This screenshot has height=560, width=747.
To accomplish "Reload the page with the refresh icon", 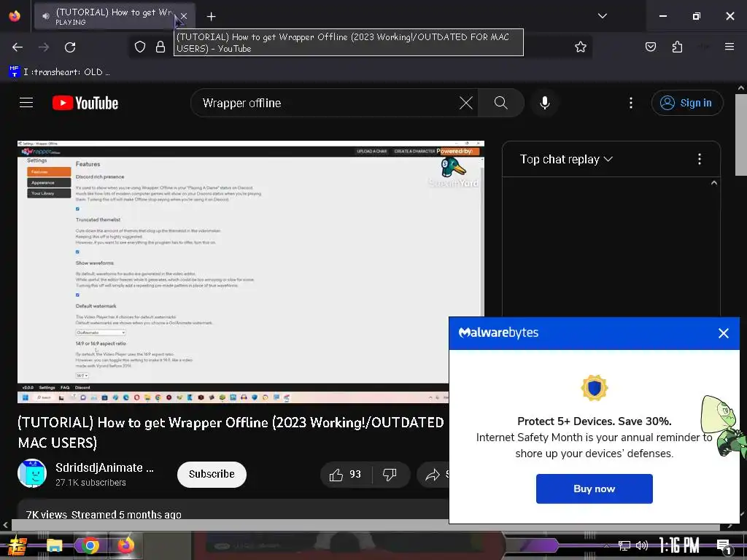I will [70, 47].
